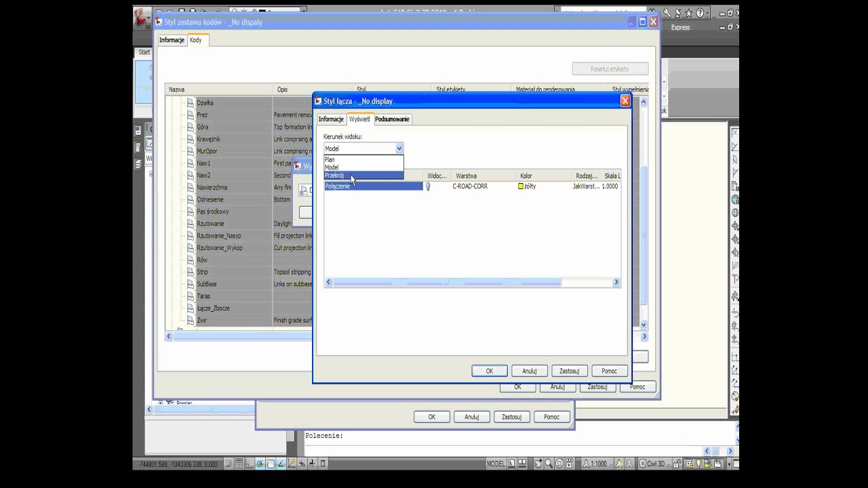This screenshot has height=488, width=868.
Task: Click the yellow żółty color swatch
Action: pyautogui.click(x=521, y=186)
